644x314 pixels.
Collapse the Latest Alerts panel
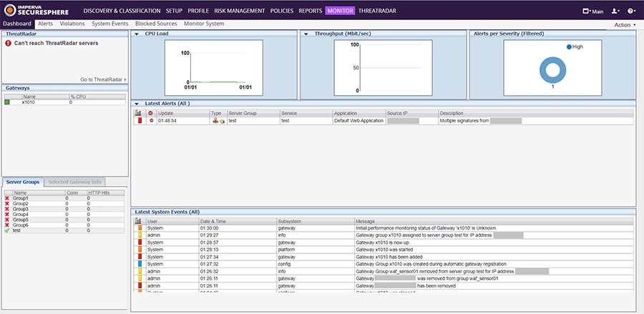coord(137,104)
